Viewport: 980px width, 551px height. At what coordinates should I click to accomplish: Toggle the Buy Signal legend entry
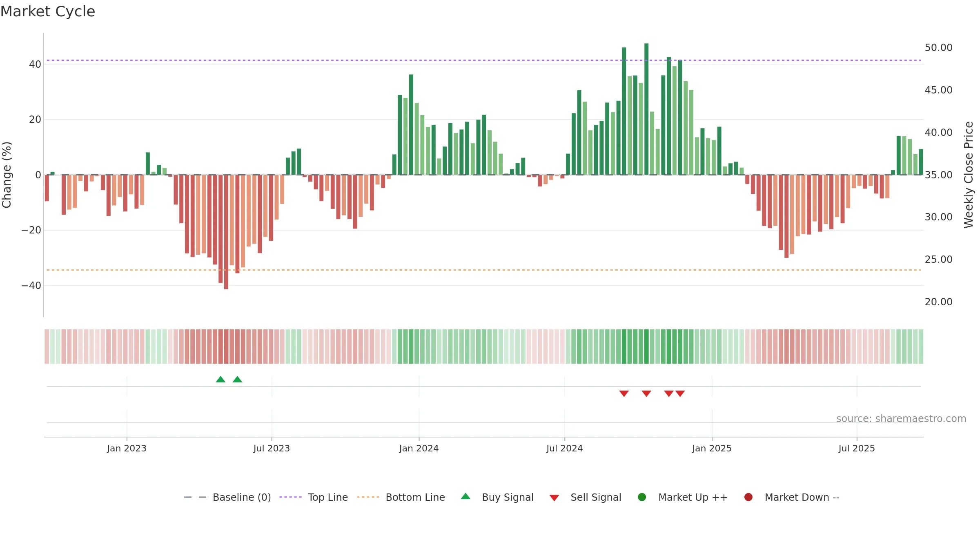point(497,497)
